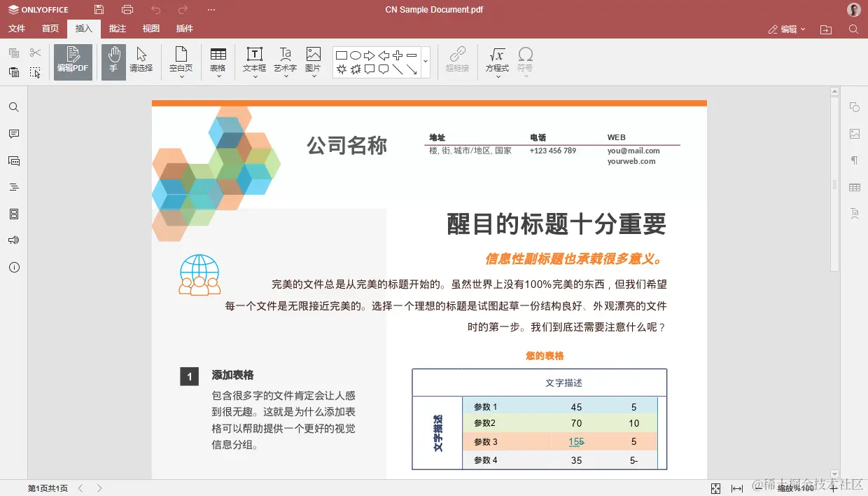Save the document with the save icon
Screen dimensions: 868x496
[98, 9]
